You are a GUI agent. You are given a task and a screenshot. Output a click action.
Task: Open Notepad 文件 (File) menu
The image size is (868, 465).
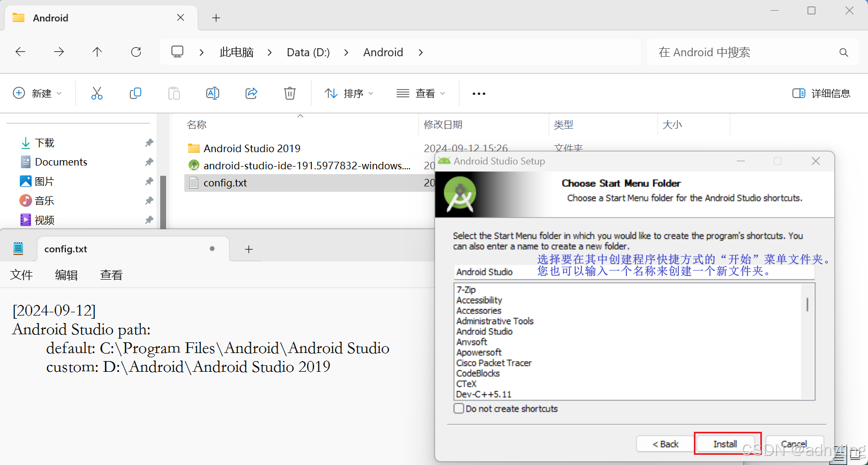click(21, 275)
